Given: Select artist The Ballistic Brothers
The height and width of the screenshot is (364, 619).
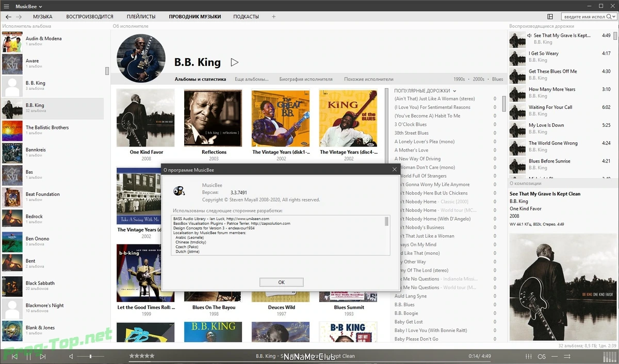Looking at the screenshot, I should (x=53, y=130).
